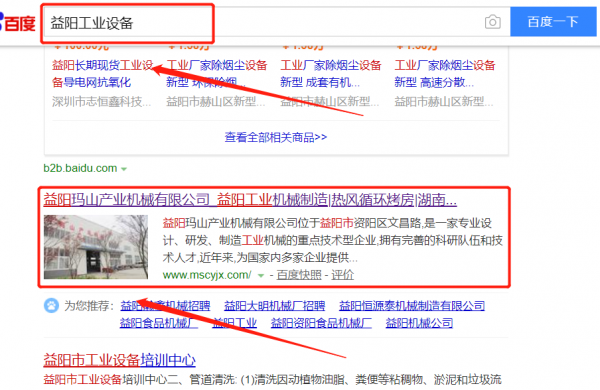
Task: Open the 益阳机械公司 recommended link
Action: click(419, 323)
